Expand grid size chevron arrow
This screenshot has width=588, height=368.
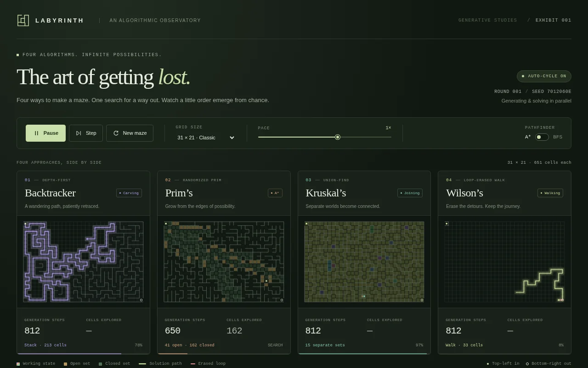coord(232,138)
